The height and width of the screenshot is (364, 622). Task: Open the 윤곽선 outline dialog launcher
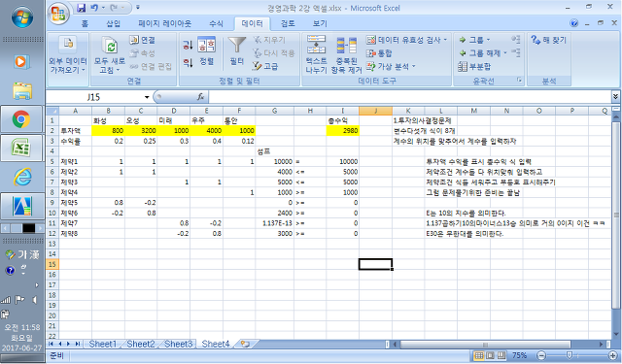pos(519,81)
